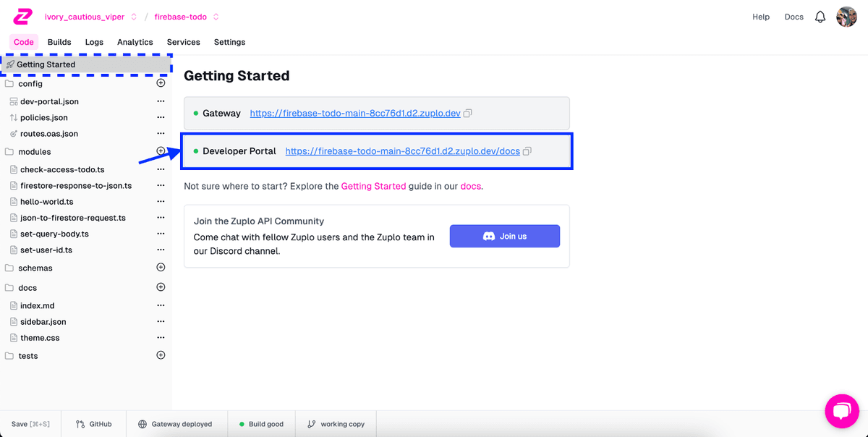Image resolution: width=868 pixels, height=437 pixels.
Task: Select the working copy branch icon
Action: click(x=312, y=423)
